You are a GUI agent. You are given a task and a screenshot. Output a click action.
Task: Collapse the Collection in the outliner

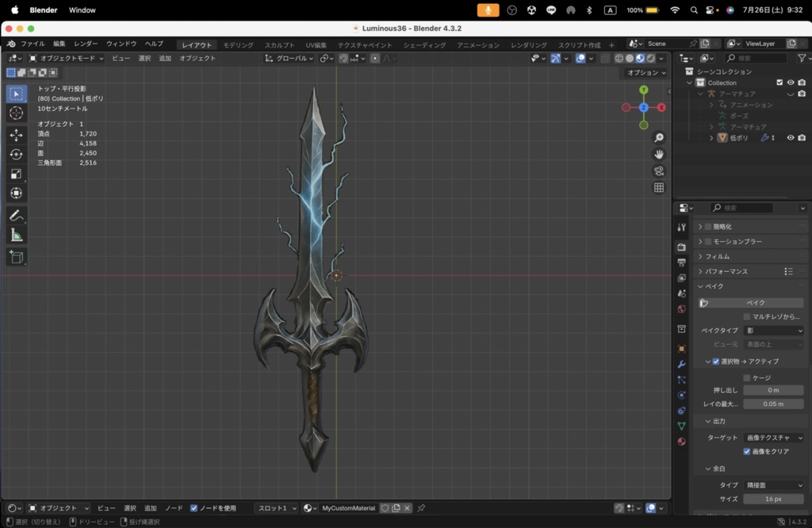[x=688, y=82]
